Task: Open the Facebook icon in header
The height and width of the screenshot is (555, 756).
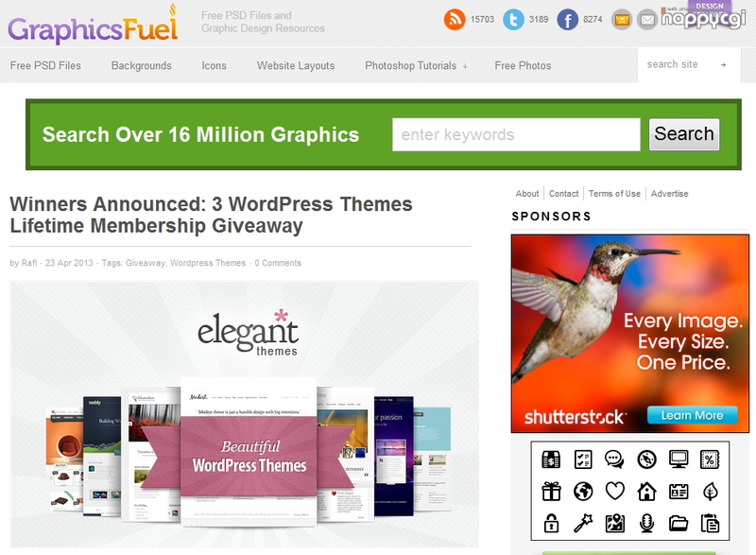Action: point(568,20)
